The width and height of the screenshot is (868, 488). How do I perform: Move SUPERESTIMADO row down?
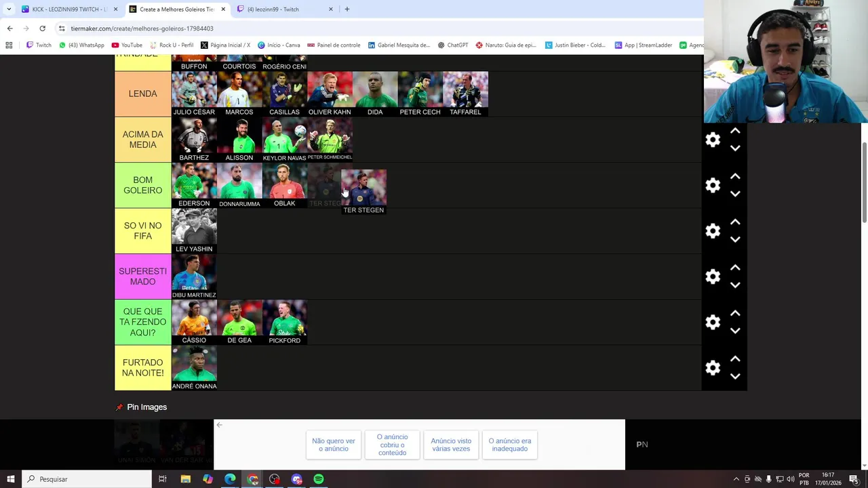[x=735, y=285]
